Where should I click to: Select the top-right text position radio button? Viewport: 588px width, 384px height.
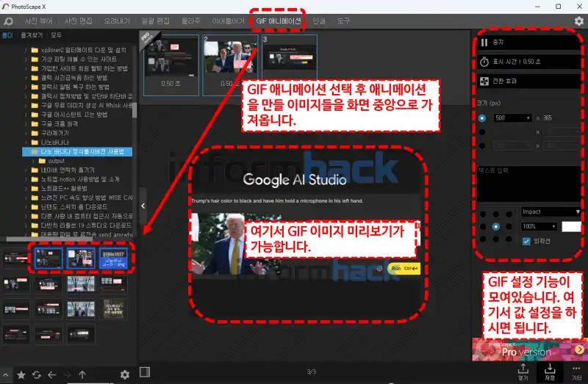pos(509,214)
